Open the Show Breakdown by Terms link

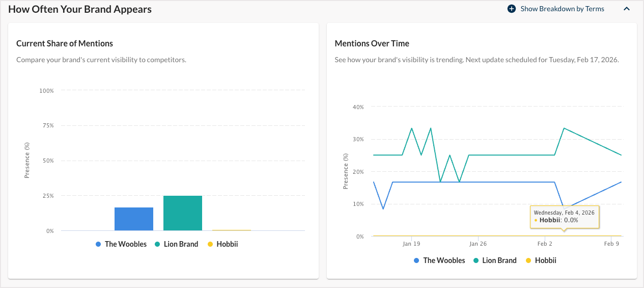click(562, 9)
